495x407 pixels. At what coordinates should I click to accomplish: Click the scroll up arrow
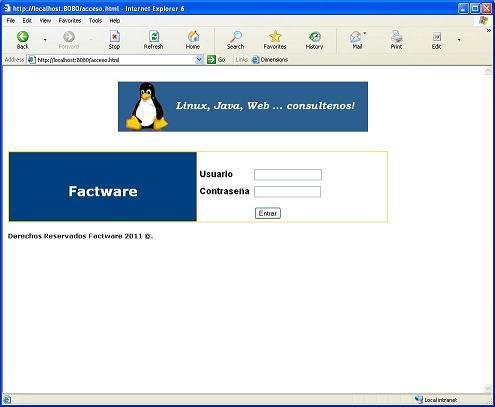(x=488, y=71)
